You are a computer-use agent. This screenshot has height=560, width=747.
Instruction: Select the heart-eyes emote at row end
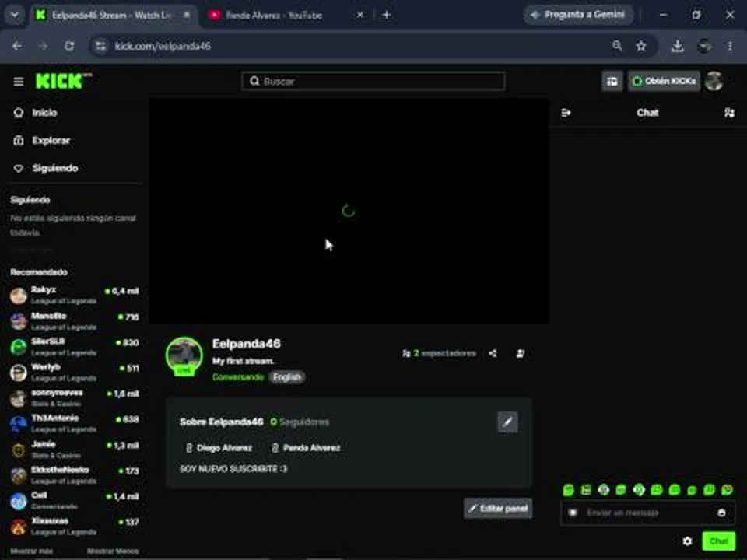tap(727, 490)
